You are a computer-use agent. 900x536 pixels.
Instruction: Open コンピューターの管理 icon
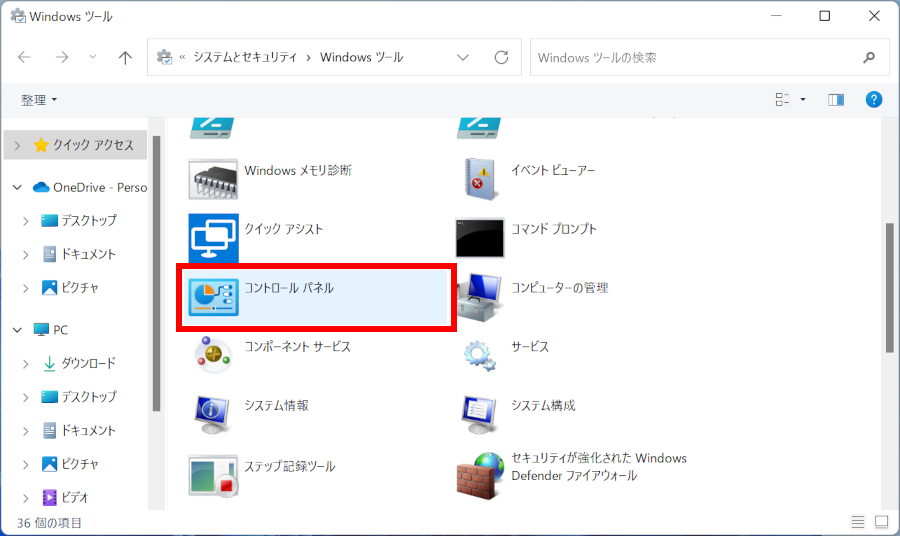(480, 297)
